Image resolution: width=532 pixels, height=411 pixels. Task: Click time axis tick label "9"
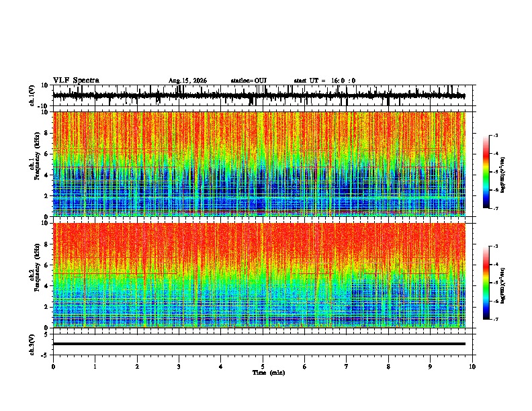click(431, 367)
